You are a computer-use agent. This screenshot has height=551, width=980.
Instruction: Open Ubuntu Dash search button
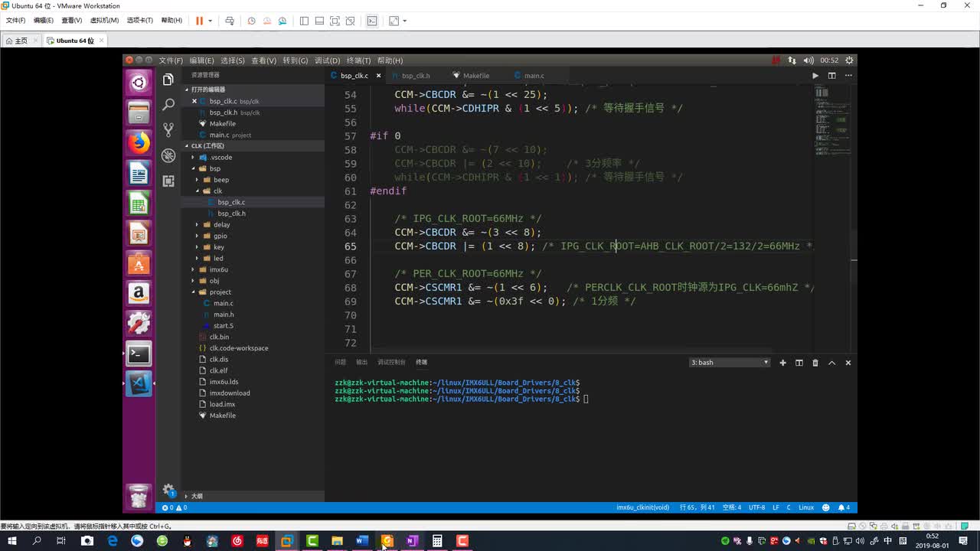[x=139, y=83]
